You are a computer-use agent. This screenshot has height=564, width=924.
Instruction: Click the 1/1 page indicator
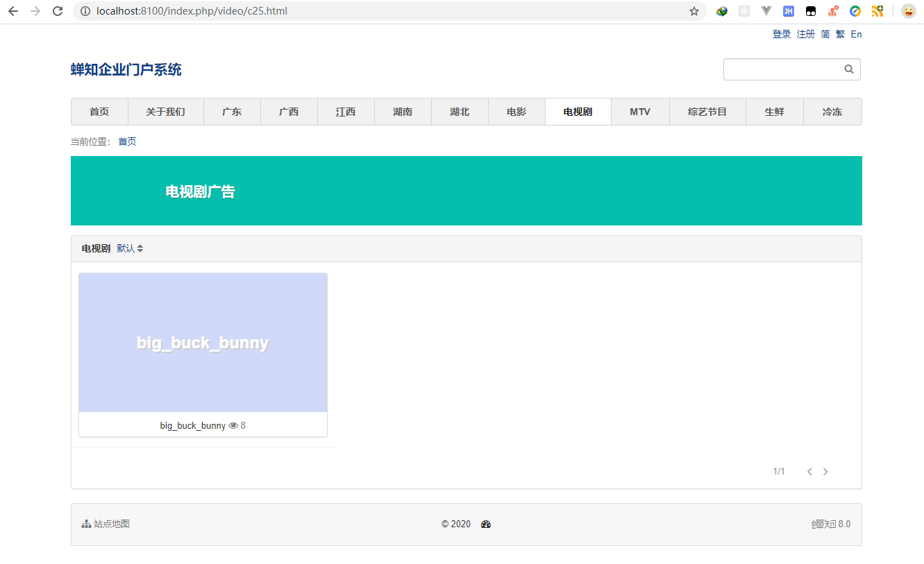pos(779,472)
